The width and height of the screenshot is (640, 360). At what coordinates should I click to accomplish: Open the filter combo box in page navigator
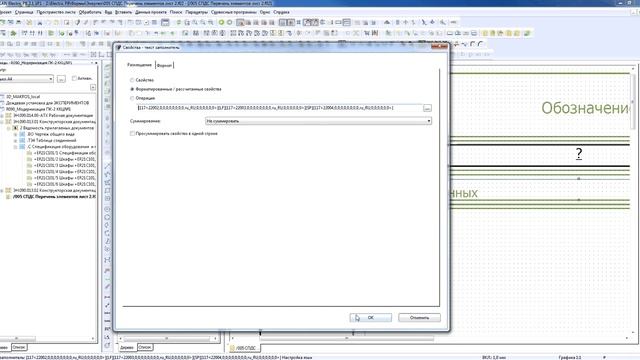[27, 79]
